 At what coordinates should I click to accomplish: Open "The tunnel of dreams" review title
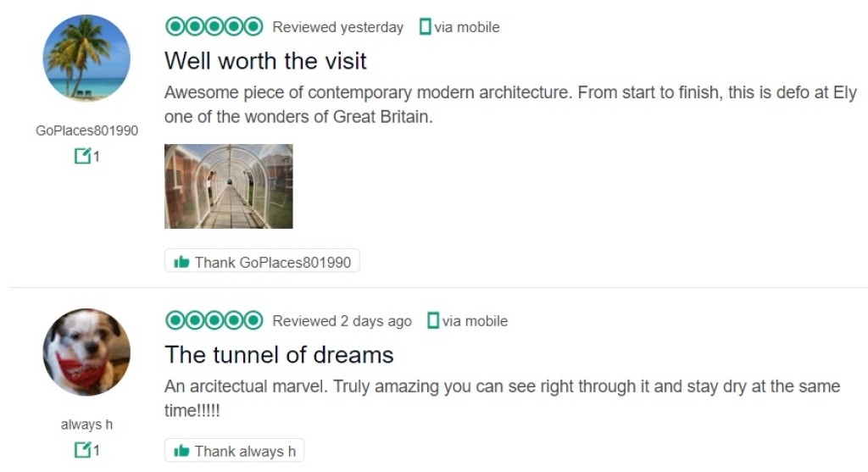pos(279,354)
